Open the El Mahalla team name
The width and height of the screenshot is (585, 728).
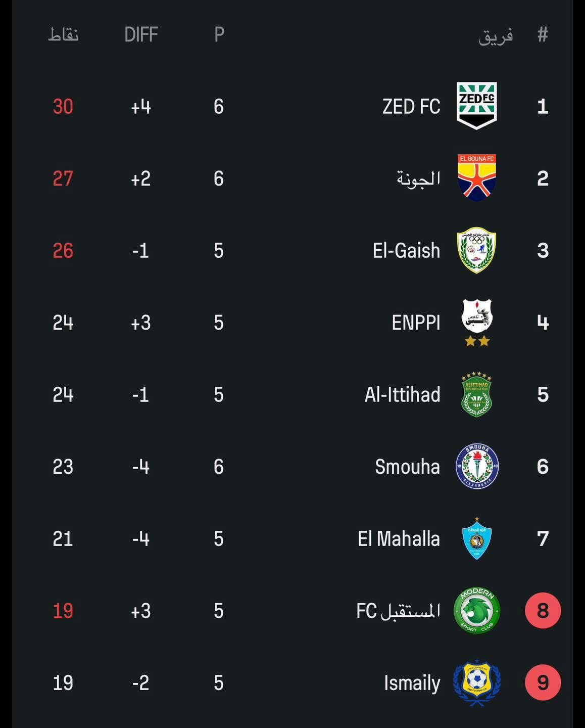[399, 539]
